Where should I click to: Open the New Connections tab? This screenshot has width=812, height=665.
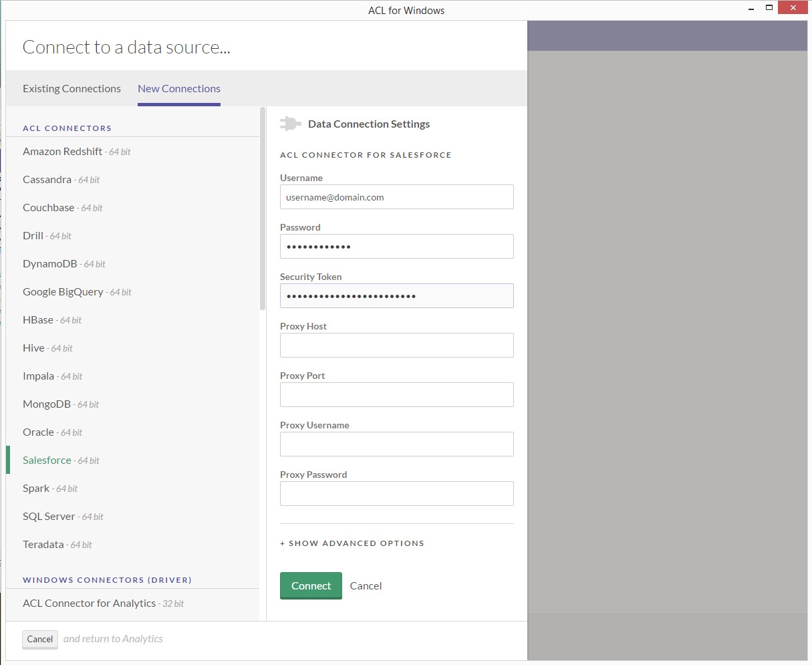(x=178, y=88)
